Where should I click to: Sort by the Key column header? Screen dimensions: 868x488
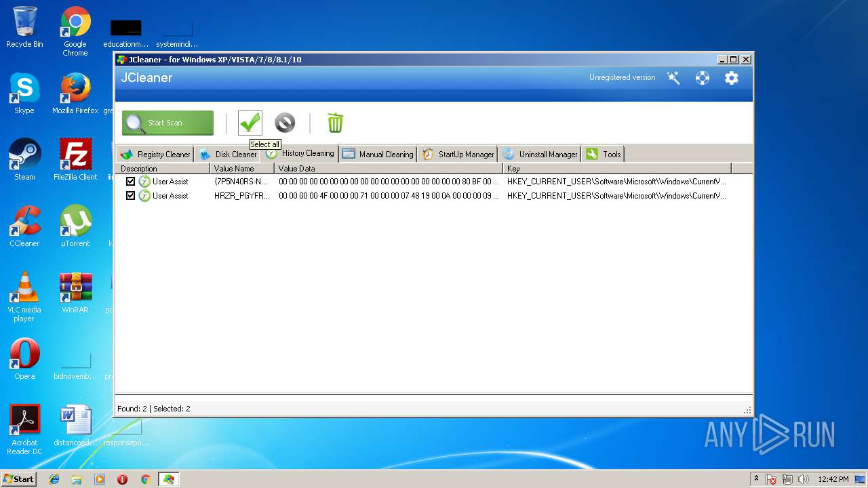point(617,168)
